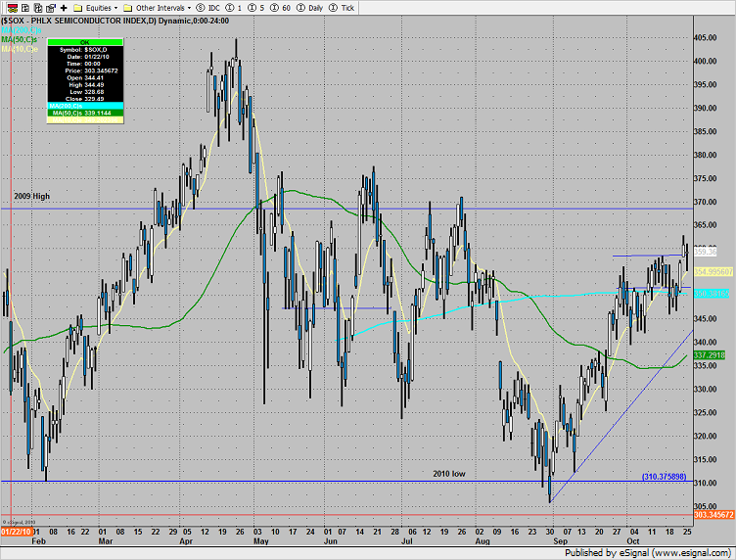
Task: Click the Close 329.49 row
Action: (x=85, y=99)
